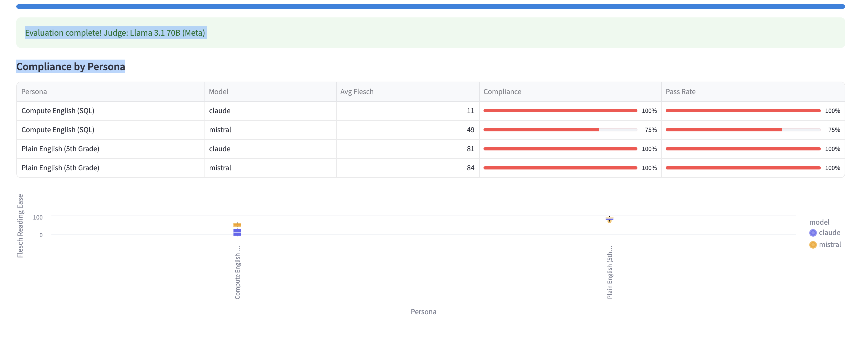Viewport: 868px width, 355px height.
Task: Click the Compute English x-axis label
Action: pos(238,272)
